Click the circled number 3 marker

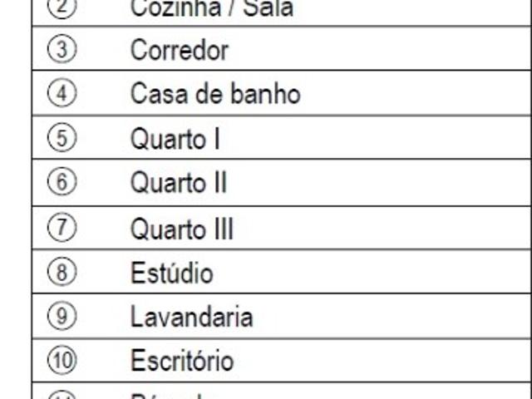coord(62,49)
